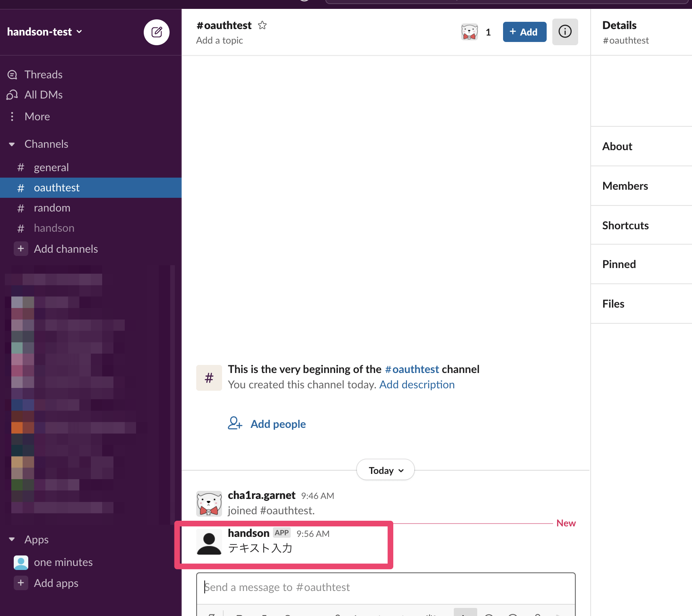Toggle the channel details info icon
The height and width of the screenshot is (616, 692).
click(x=565, y=32)
